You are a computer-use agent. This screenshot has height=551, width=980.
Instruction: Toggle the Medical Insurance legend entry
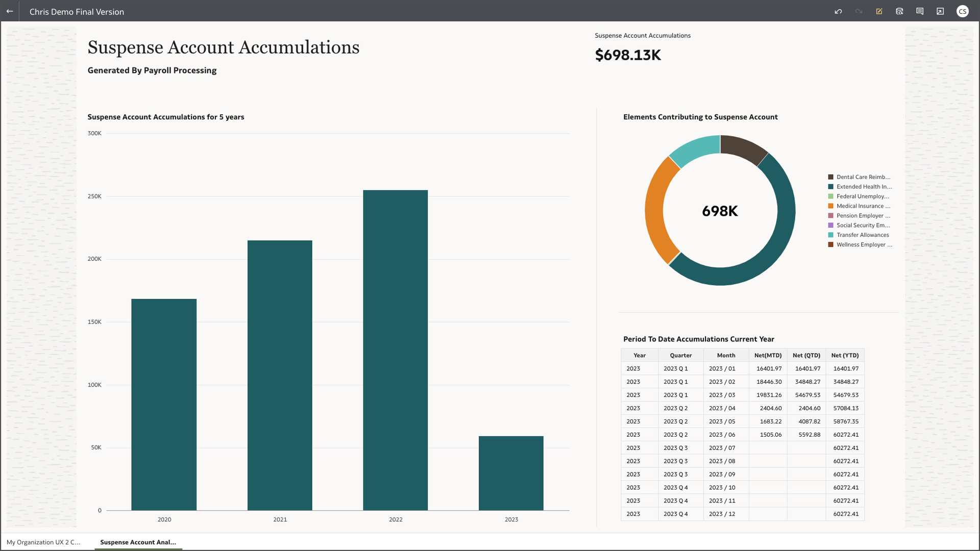coord(863,206)
